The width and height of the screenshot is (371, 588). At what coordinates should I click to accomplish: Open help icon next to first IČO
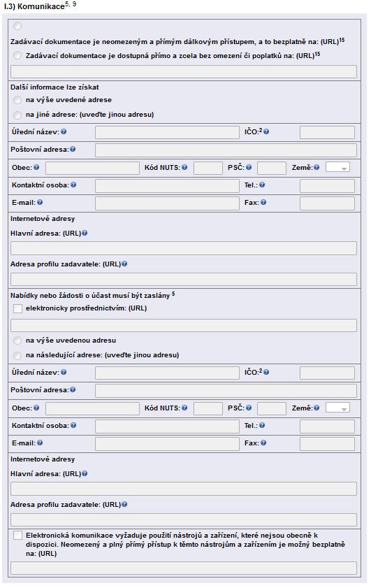266,132
